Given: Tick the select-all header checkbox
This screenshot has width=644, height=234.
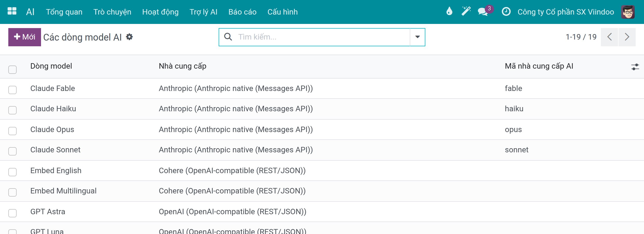Looking at the screenshot, I should tap(12, 70).
